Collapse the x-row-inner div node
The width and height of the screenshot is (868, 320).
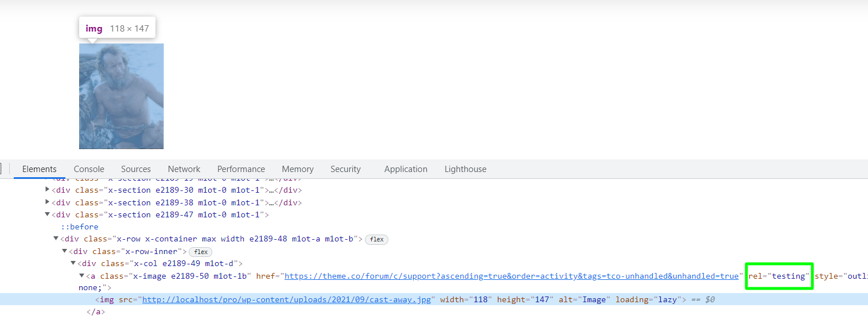tap(65, 251)
